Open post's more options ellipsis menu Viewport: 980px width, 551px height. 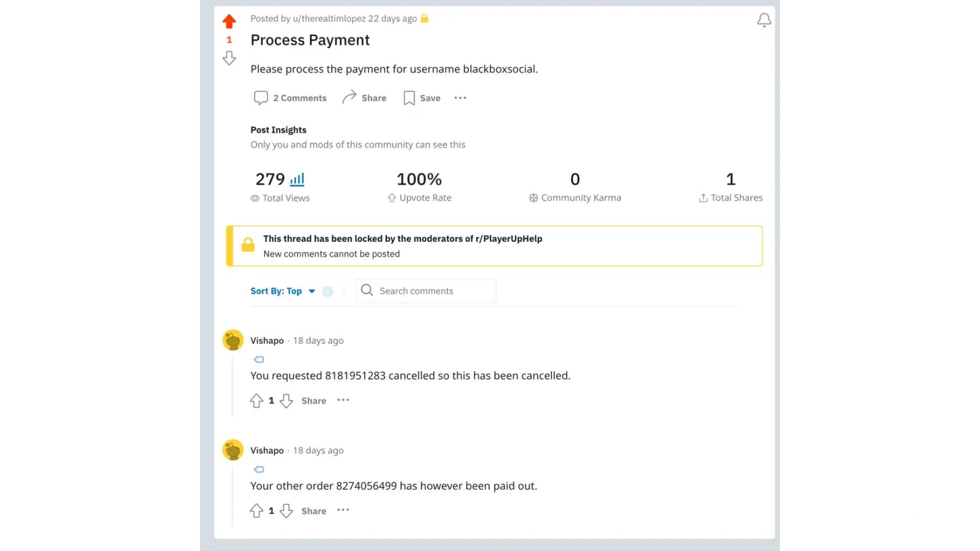pos(460,98)
